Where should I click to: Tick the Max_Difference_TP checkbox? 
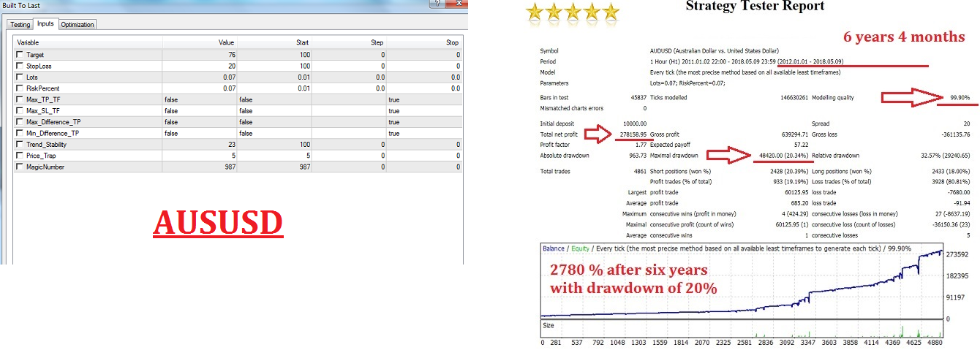tap(19, 122)
